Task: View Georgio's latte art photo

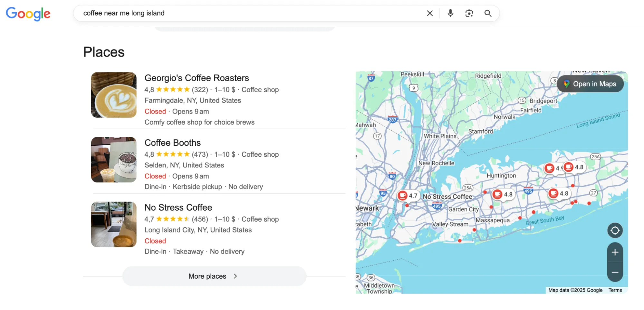Action: coord(114,95)
